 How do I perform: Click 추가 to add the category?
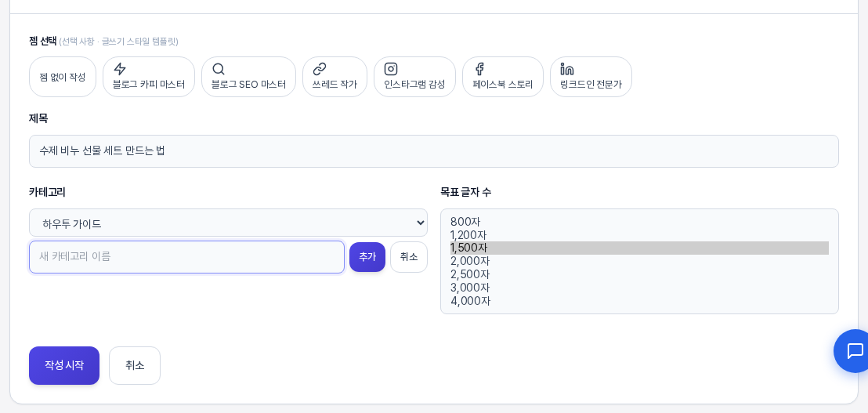click(x=367, y=257)
